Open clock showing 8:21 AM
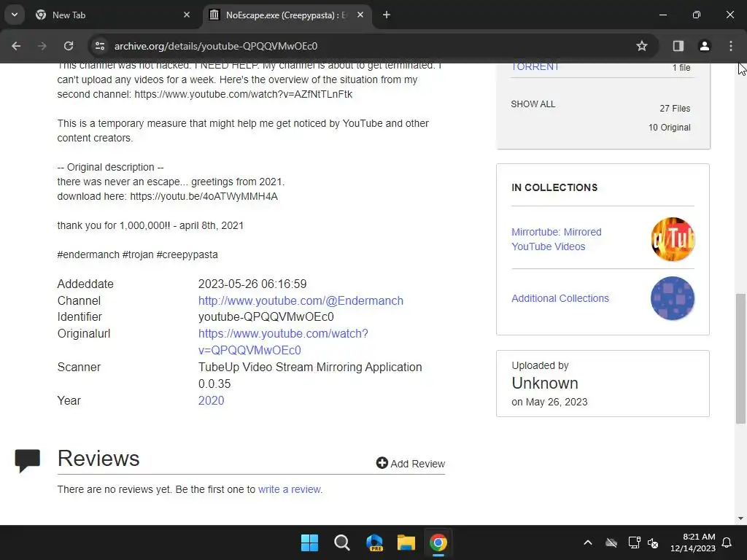Viewport: 747px width, 560px height. click(x=693, y=542)
